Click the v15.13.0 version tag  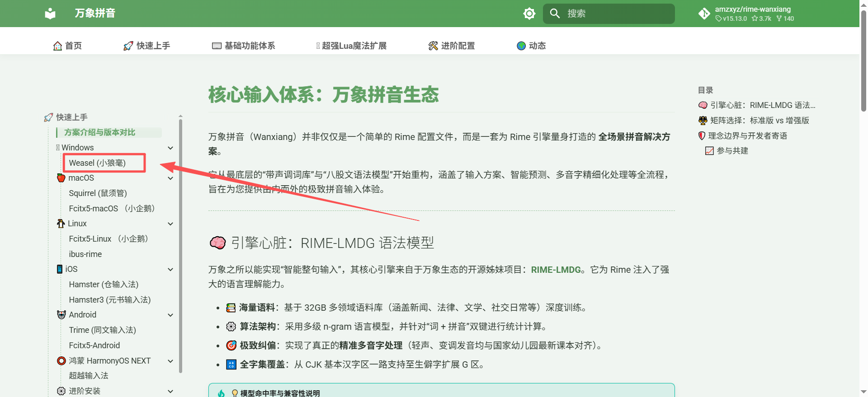point(731,19)
